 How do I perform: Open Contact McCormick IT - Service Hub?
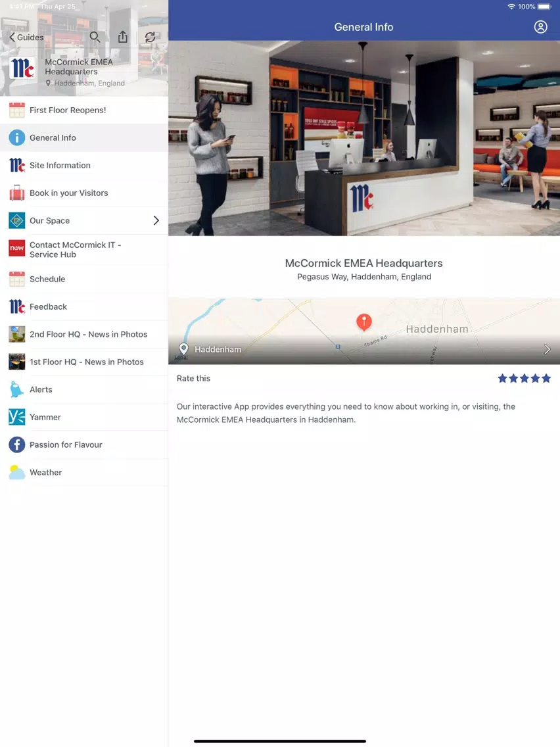coord(84,250)
